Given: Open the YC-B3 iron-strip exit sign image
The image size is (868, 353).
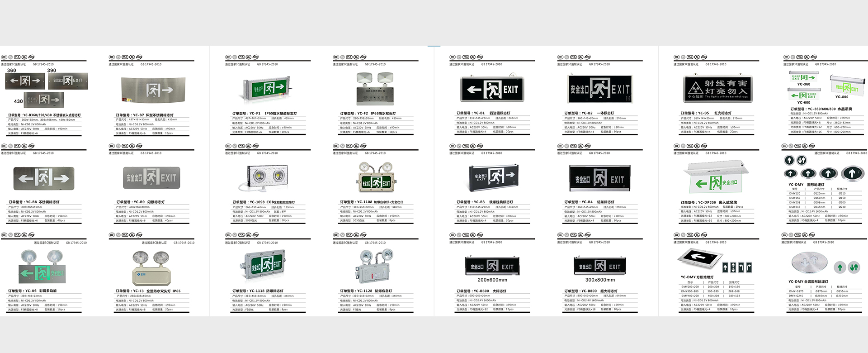Looking at the screenshot, I should [x=493, y=177].
